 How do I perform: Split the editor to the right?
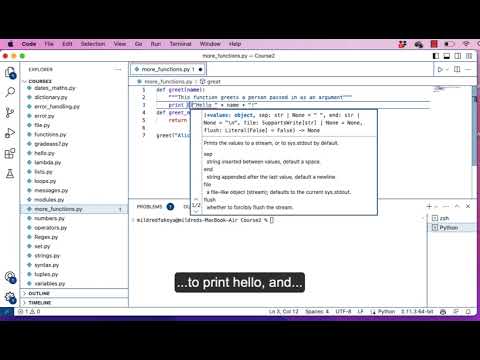(x=457, y=69)
